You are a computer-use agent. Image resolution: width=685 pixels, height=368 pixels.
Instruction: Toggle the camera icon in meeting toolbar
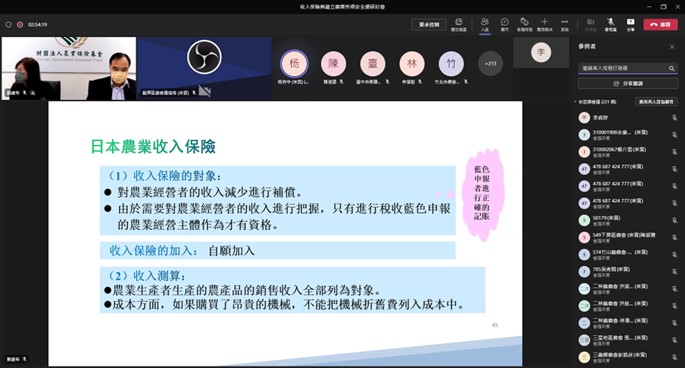point(591,24)
